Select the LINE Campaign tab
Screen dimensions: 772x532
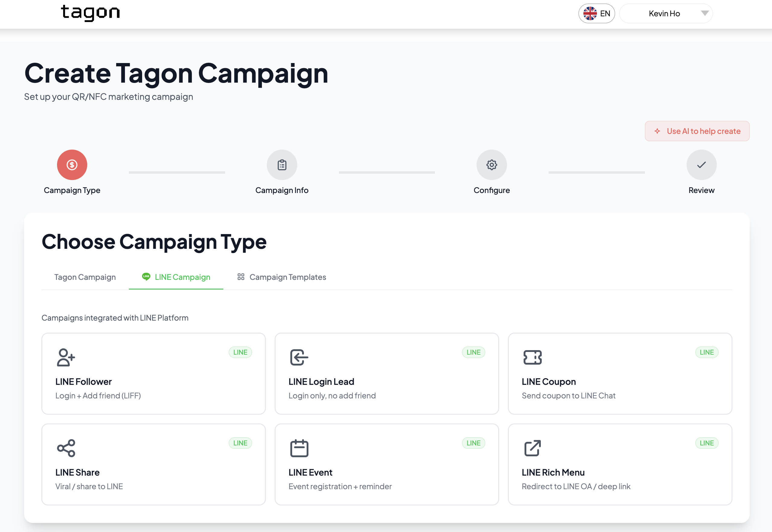176,277
